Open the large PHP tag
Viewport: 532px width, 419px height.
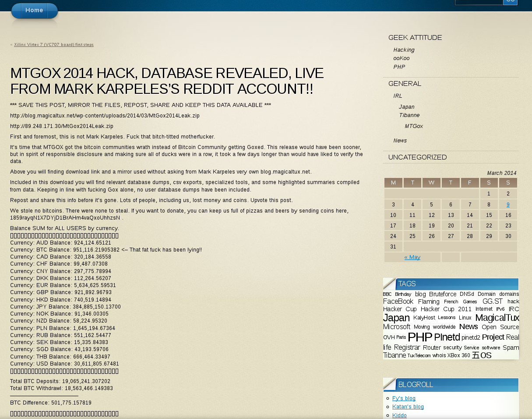pos(420,337)
